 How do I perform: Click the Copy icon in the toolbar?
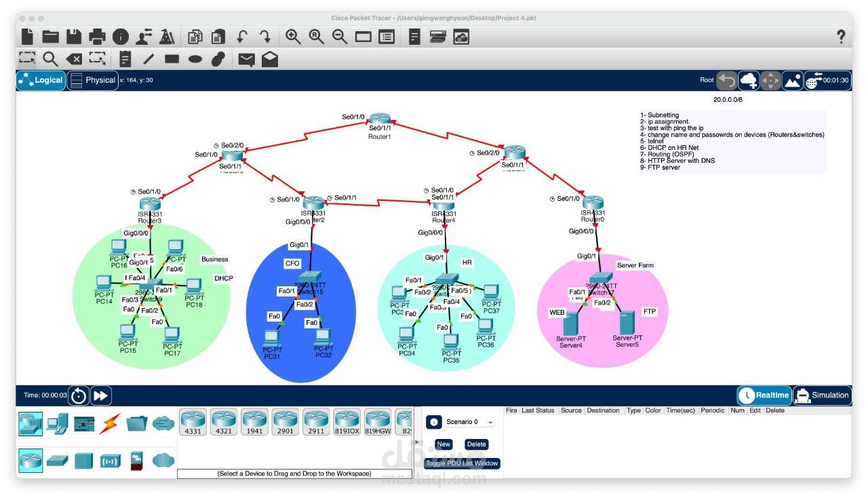[196, 37]
